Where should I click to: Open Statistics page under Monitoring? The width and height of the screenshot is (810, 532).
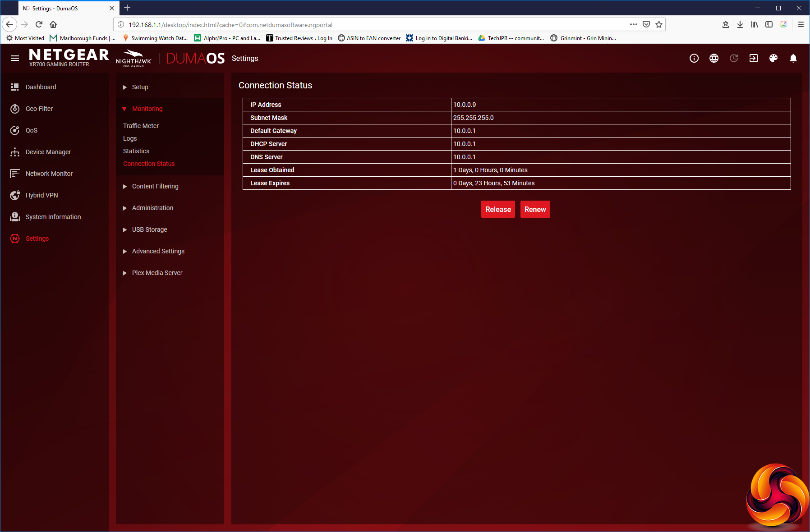(x=136, y=151)
